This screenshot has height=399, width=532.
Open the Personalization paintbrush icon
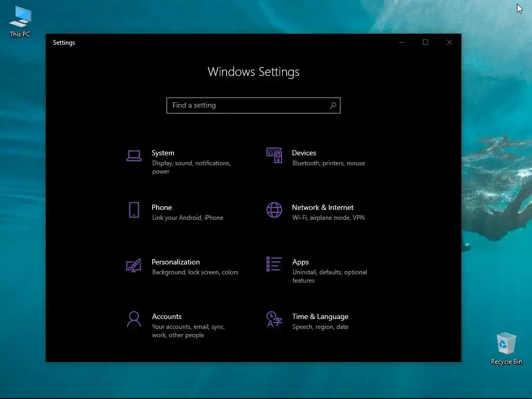(134, 265)
